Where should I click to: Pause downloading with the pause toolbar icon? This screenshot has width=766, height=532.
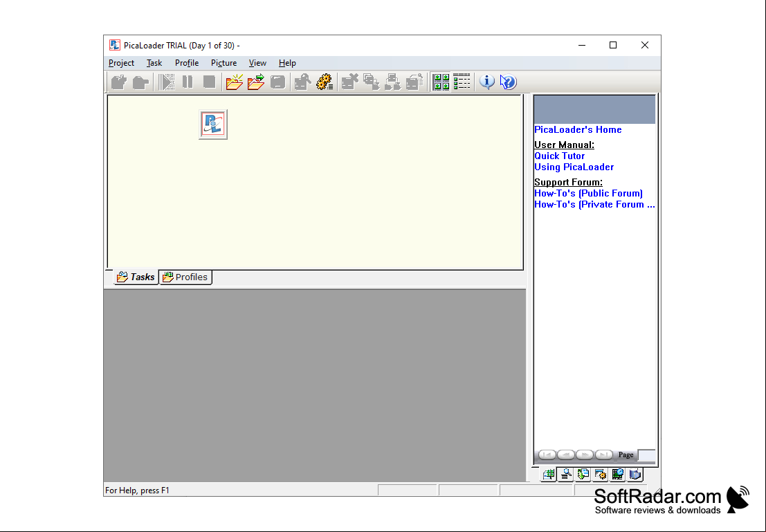[x=188, y=82]
